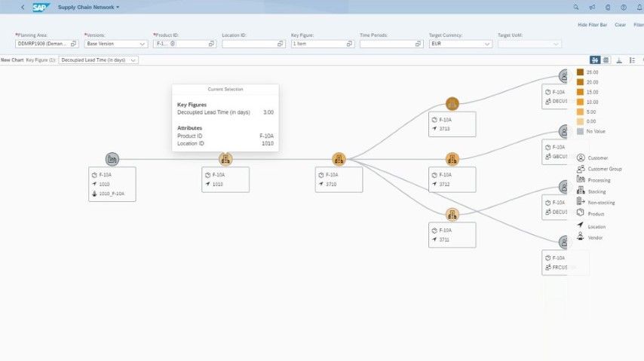Toggle the legend display button
This screenshot has height=361, width=644.
point(632,60)
